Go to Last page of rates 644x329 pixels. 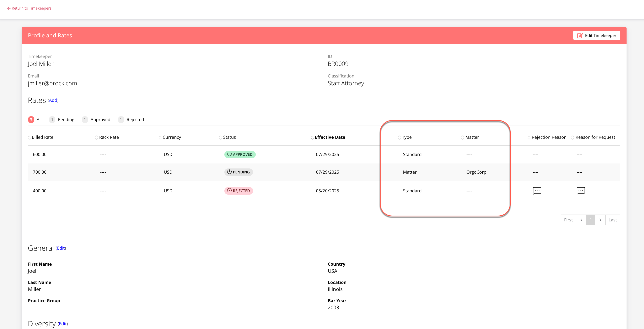613,220
